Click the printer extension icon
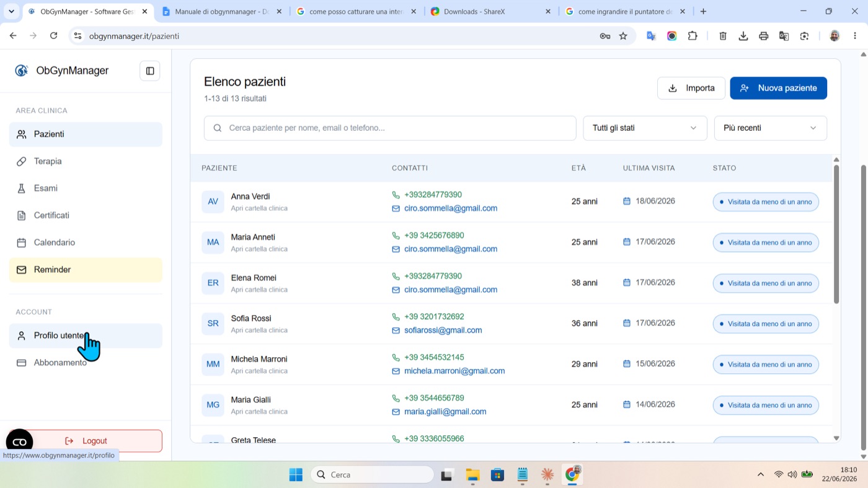The image size is (868, 488). pyautogui.click(x=764, y=36)
